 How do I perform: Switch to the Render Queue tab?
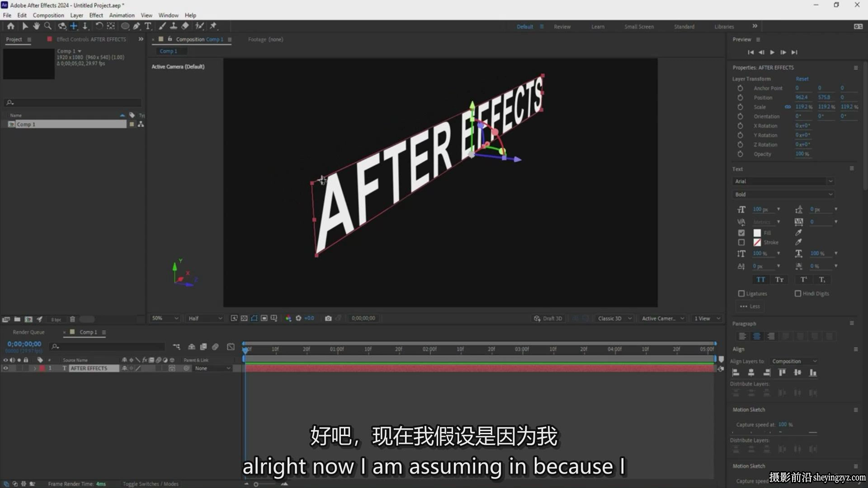tap(28, 332)
